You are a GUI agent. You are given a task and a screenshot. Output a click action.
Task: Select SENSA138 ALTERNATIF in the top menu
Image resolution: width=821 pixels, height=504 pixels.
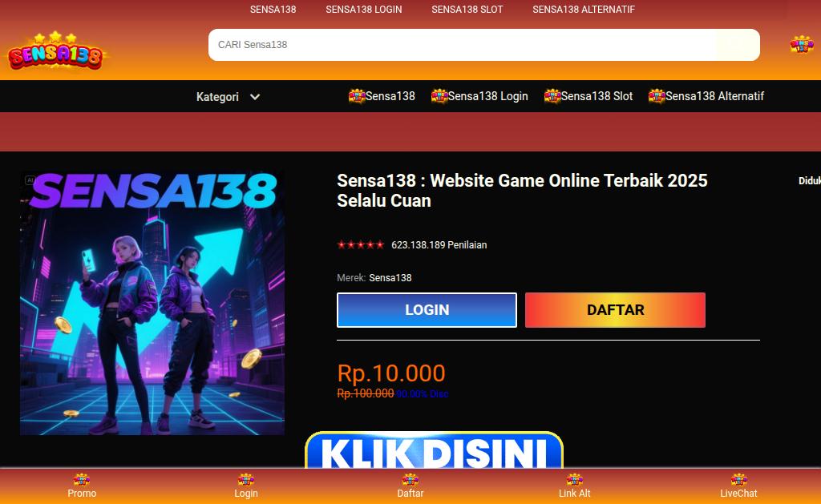click(584, 10)
